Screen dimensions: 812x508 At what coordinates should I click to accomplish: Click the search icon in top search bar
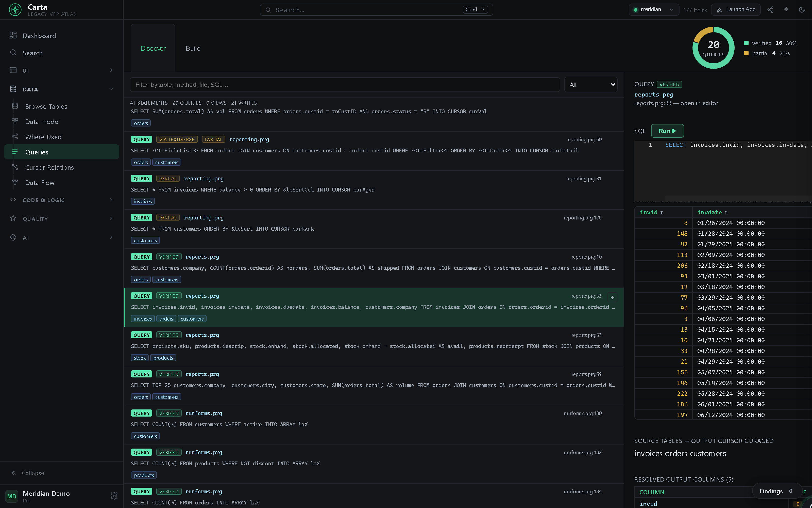268,10
